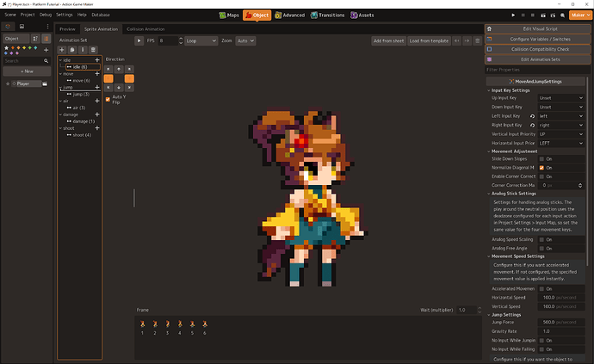Rename the selected animation set
Viewport: 594px width, 364px height.
click(x=83, y=50)
